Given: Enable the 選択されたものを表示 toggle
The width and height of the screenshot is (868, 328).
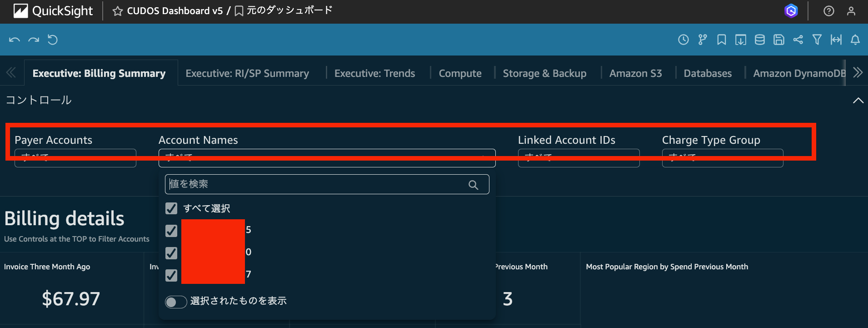Looking at the screenshot, I should click(176, 302).
